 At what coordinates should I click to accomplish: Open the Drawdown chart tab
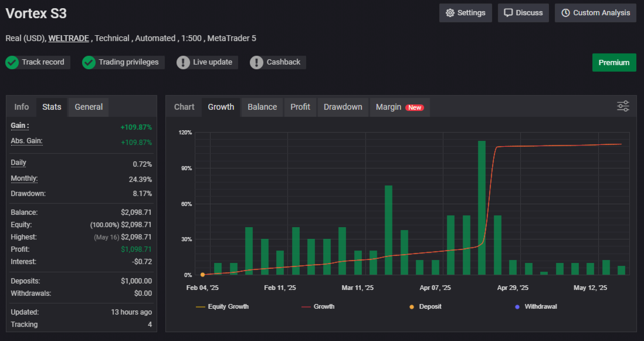(x=343, y=107)
